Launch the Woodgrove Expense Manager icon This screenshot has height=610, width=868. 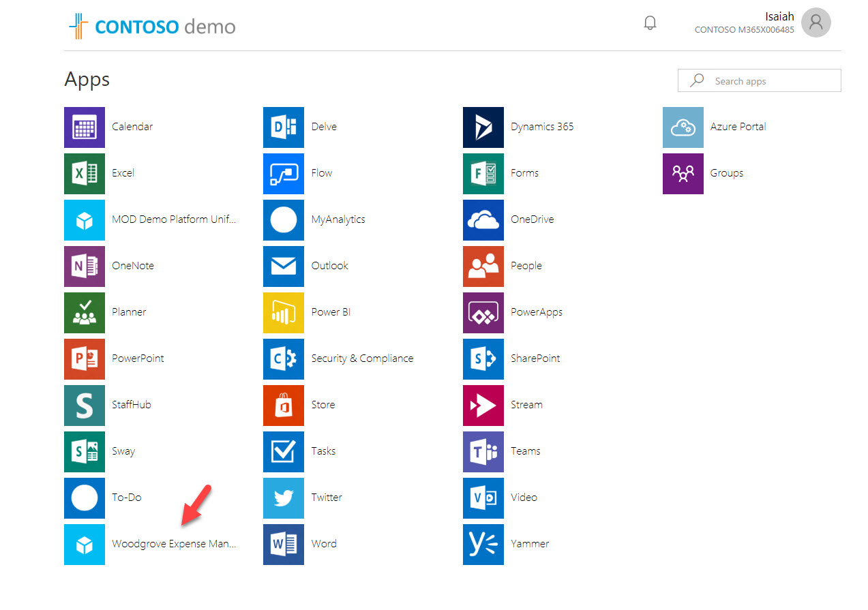85,544
